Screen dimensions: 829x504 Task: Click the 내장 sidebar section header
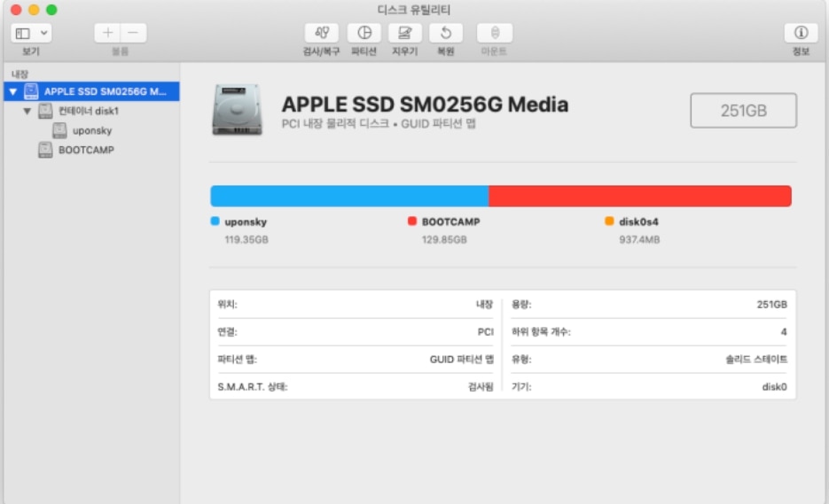pos(20,74)
